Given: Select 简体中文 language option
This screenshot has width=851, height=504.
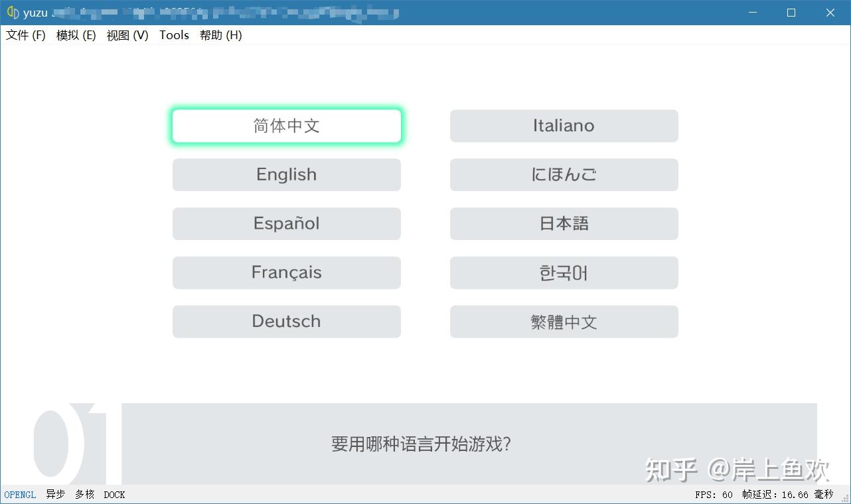Looking at the screenshot, I should click(x=287, y=126).
